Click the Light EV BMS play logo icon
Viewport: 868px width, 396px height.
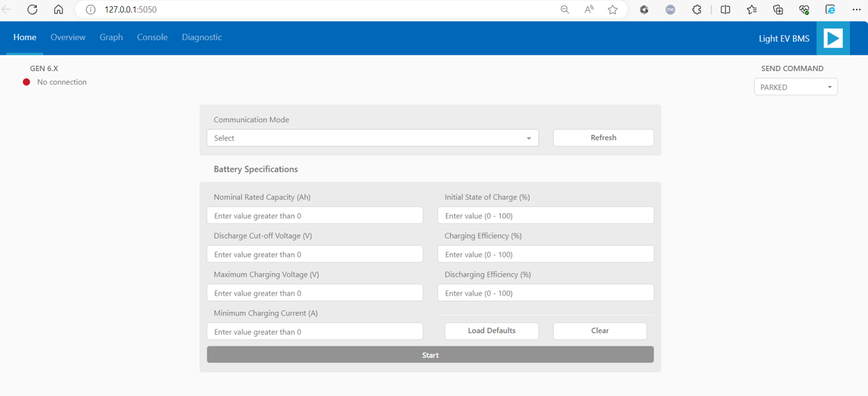pos(833,38)
